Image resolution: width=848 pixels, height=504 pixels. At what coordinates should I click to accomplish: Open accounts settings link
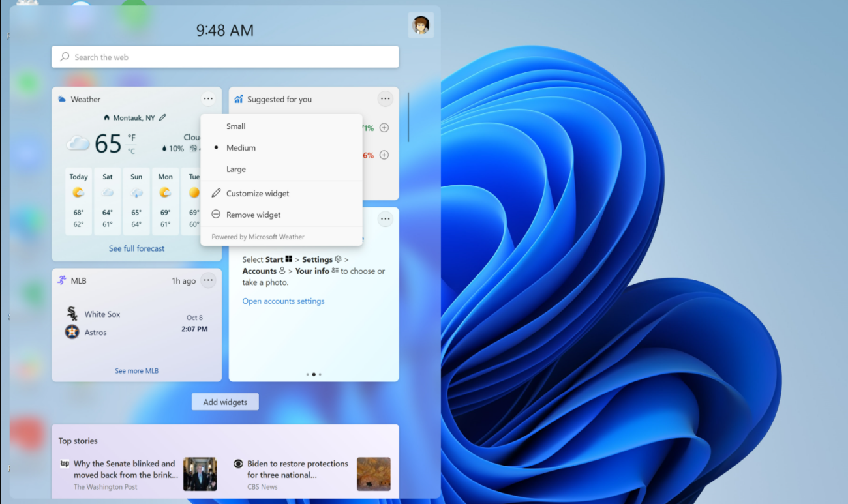(x=283, y=301)
